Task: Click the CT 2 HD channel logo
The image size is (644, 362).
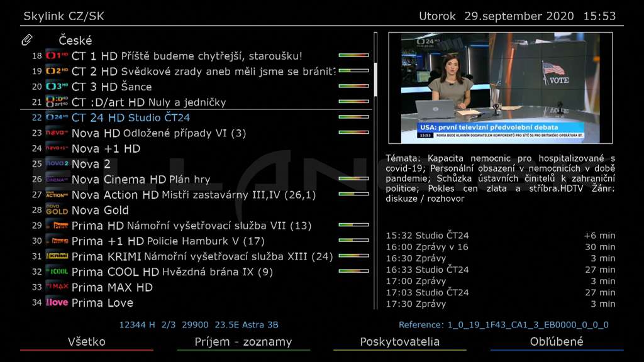Action: click(x=57, y=72)
